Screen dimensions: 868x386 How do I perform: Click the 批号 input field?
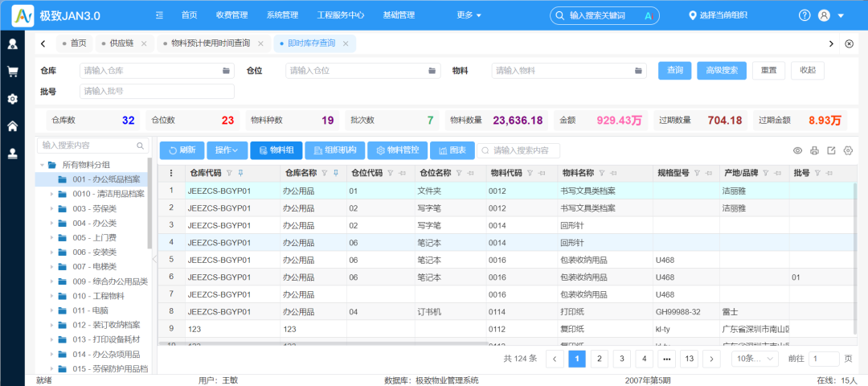[158, 92]
